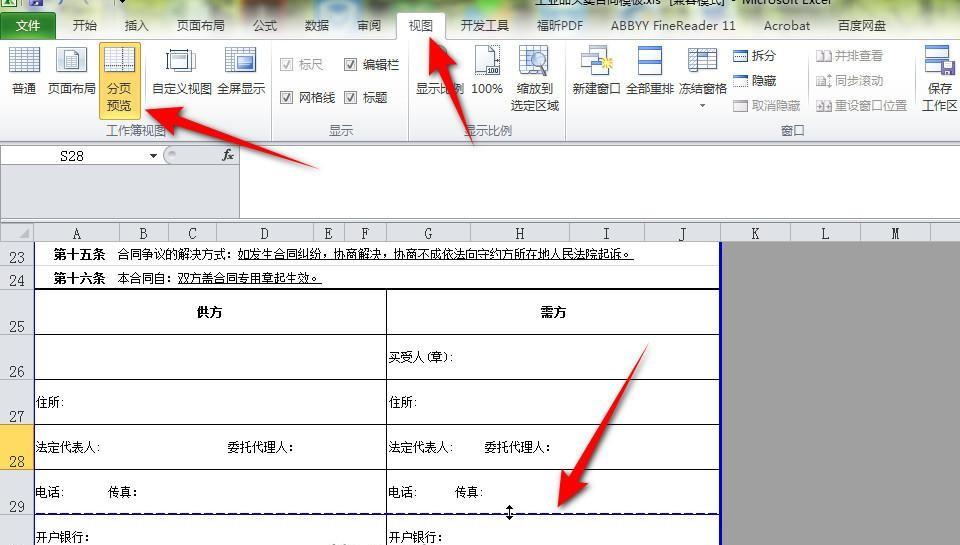Select column M header
The image size is (960, 545).
pos(895,233)
